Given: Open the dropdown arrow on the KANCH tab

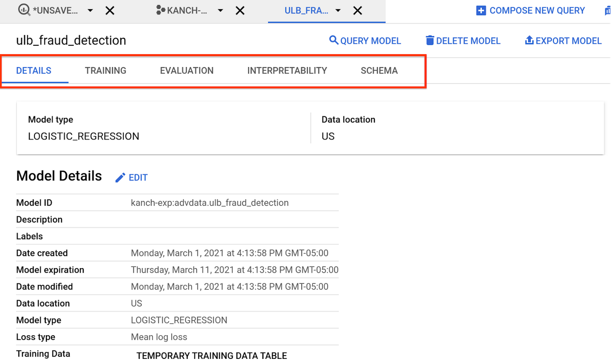Looking at the screenshot, I should click(x=220, y=10).
